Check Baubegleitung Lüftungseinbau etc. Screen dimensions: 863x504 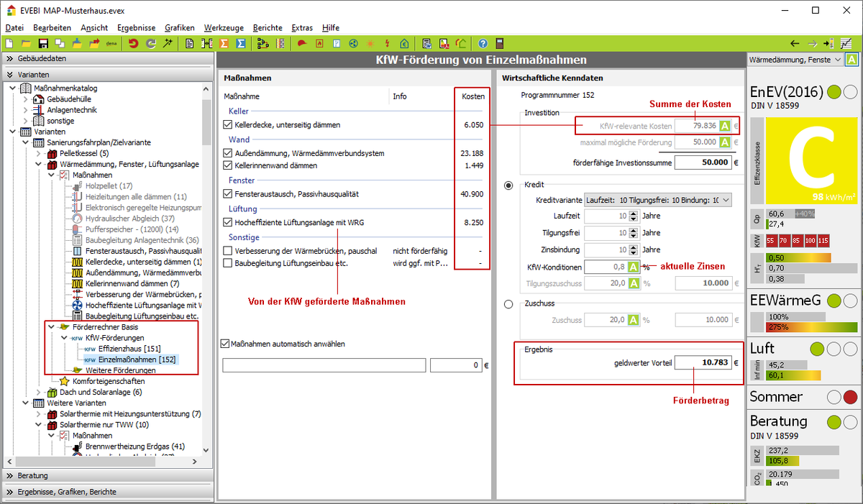coord(228,263)
